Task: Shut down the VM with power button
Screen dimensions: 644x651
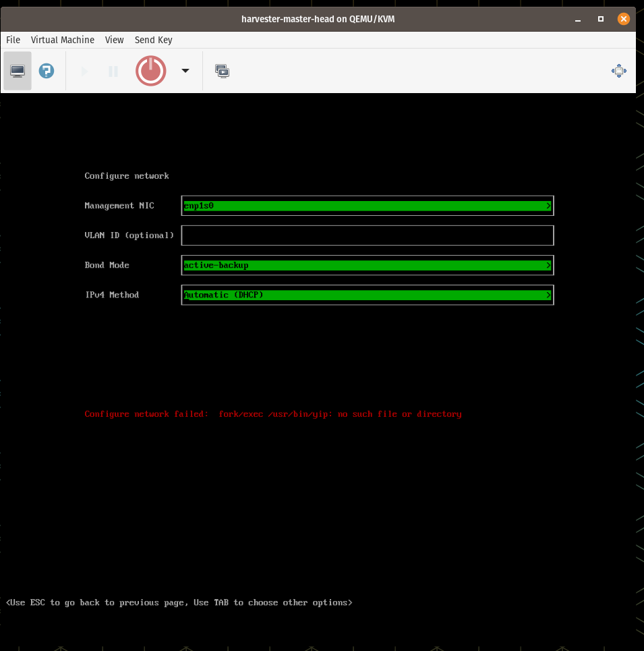Action: [151, 71]
